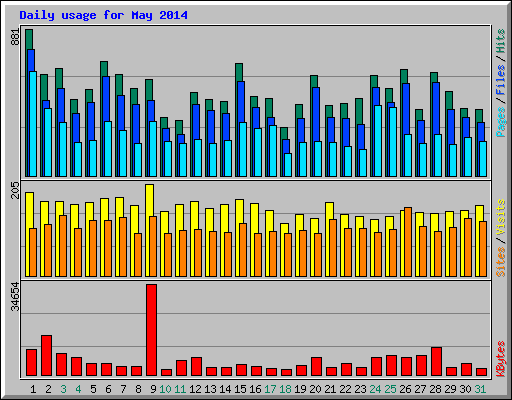512x400 pixels.
Task: Click day "15" on the x-axis
Action: pyautogui.click(x=240, y=389)
